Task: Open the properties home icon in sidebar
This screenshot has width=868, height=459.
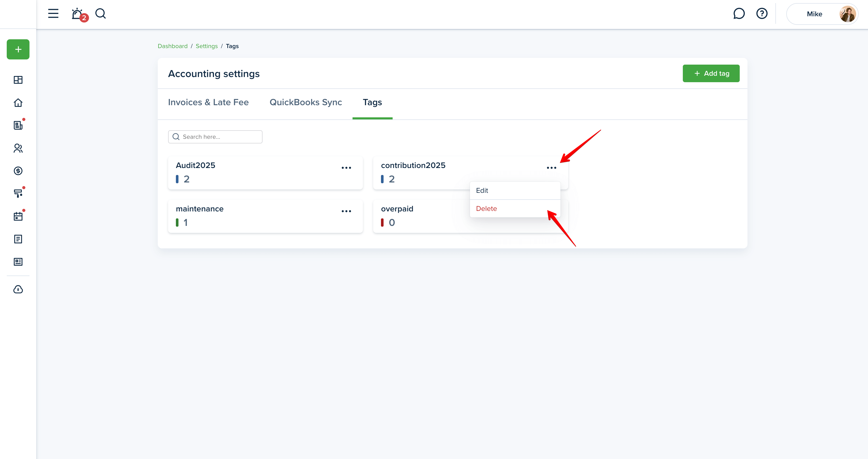Action: [x=18, y=102]
